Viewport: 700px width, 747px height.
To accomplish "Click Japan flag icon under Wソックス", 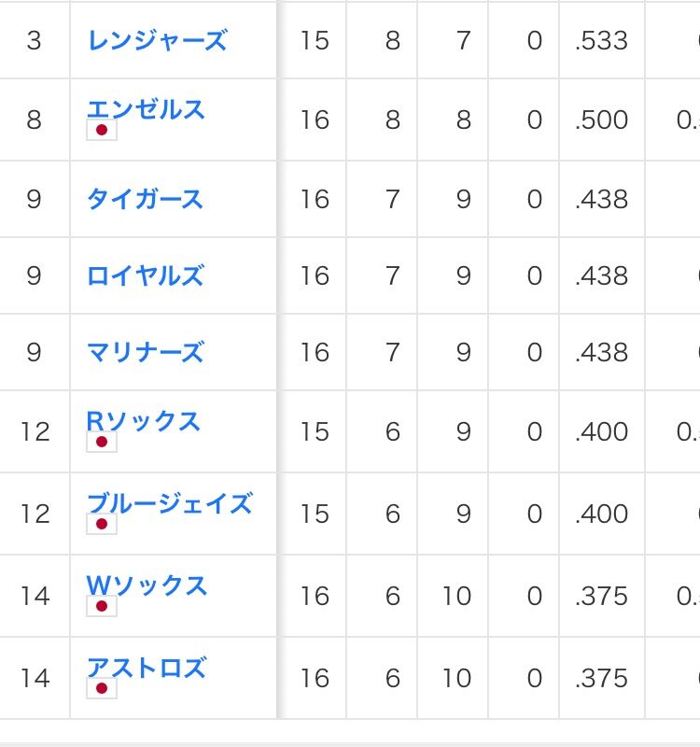I will coord(102,606).
